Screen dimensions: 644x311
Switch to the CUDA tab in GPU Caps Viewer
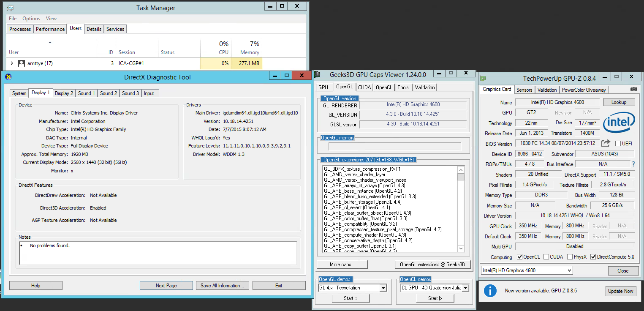pyautogui.click(x=364, y=87)
